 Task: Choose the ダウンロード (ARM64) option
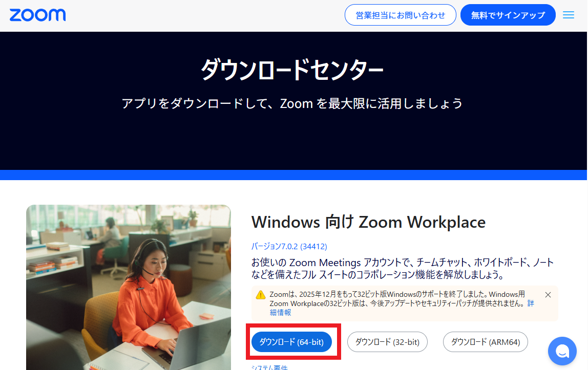pyautogui.click(x=485, y=342)
